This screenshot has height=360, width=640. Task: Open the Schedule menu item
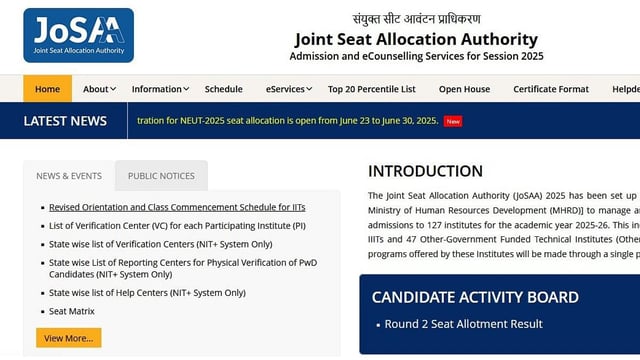(223, 89)
